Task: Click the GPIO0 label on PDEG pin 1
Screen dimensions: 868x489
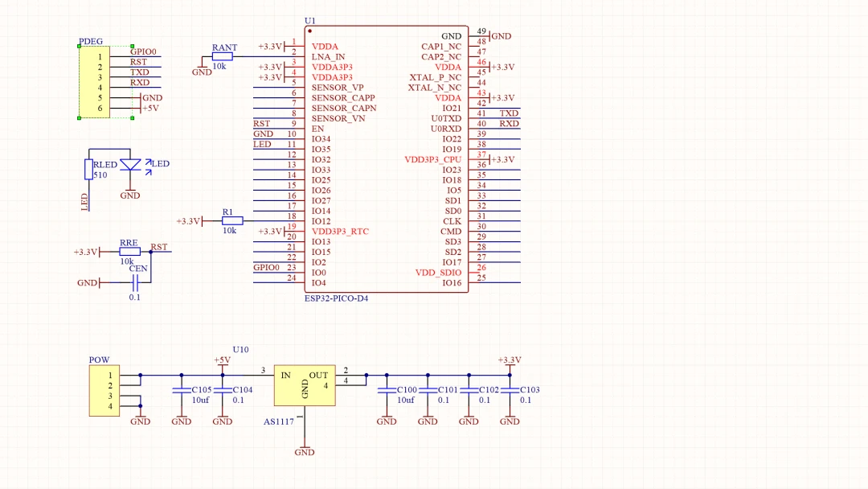Action: coord(143,51)
